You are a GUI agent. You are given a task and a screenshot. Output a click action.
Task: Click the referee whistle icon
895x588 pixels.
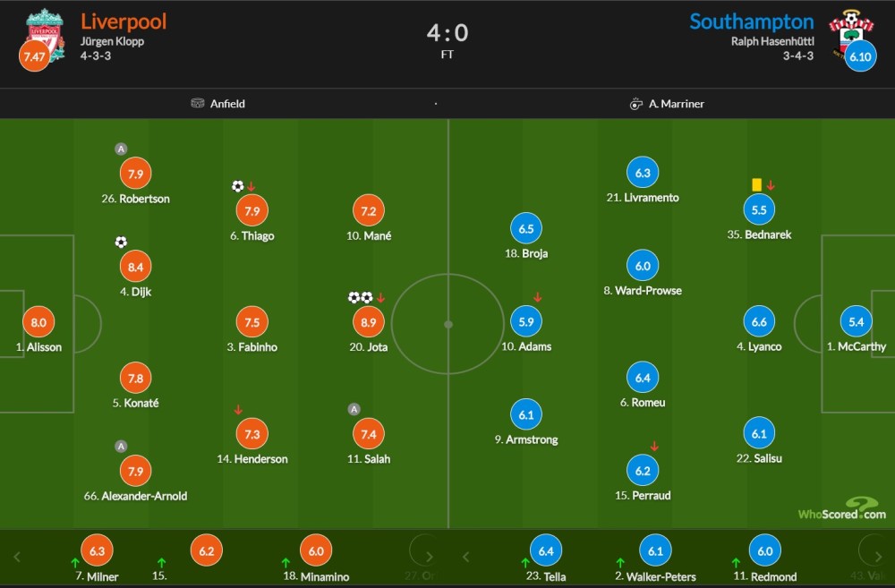point(635,104)
